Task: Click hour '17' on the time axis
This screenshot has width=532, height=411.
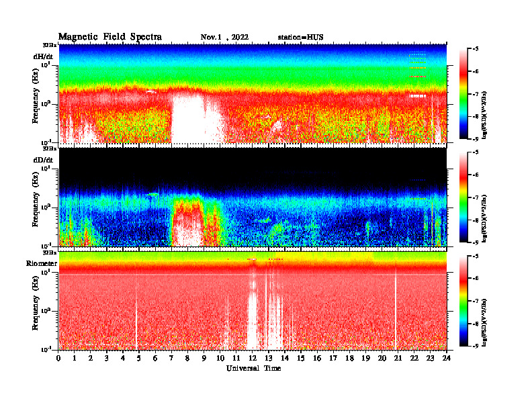Action: (333, 358)
